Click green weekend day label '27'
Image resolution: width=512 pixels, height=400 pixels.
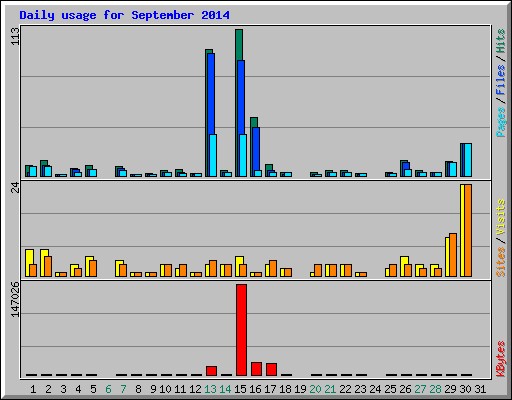(420, 389)
